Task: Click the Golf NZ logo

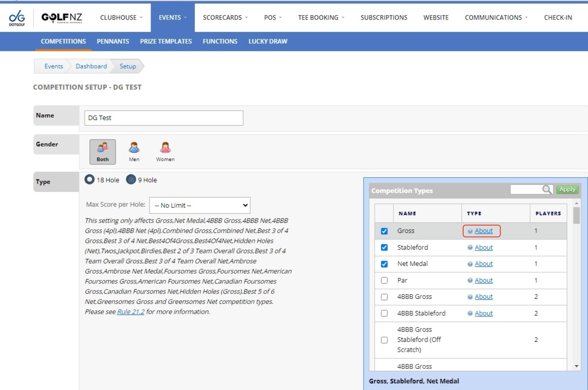Action: pos(62,18)
